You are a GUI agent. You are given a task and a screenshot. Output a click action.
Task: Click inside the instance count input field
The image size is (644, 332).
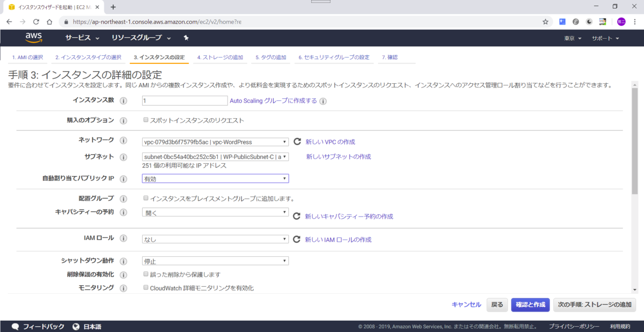point(185,100)
